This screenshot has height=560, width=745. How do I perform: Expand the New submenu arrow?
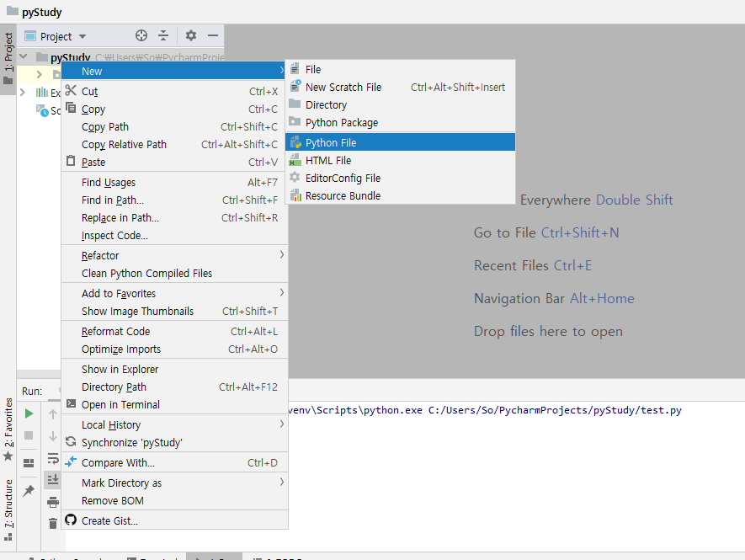(x=282, y=71)
